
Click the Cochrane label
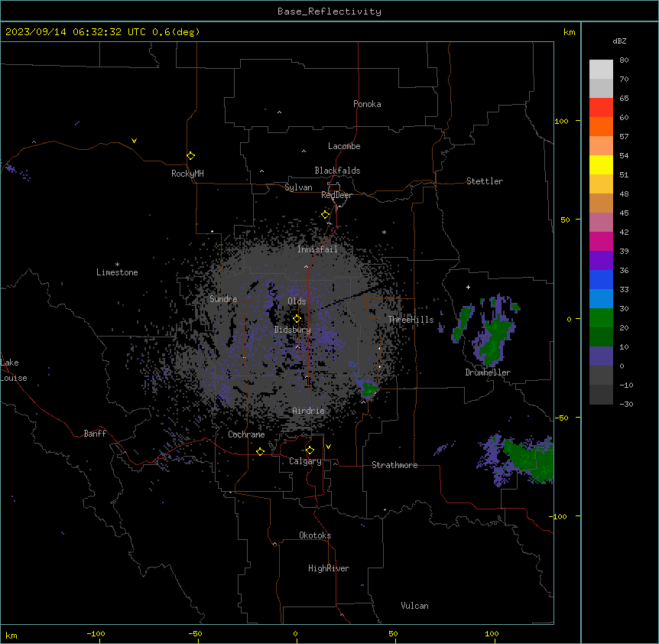(246, 434)
